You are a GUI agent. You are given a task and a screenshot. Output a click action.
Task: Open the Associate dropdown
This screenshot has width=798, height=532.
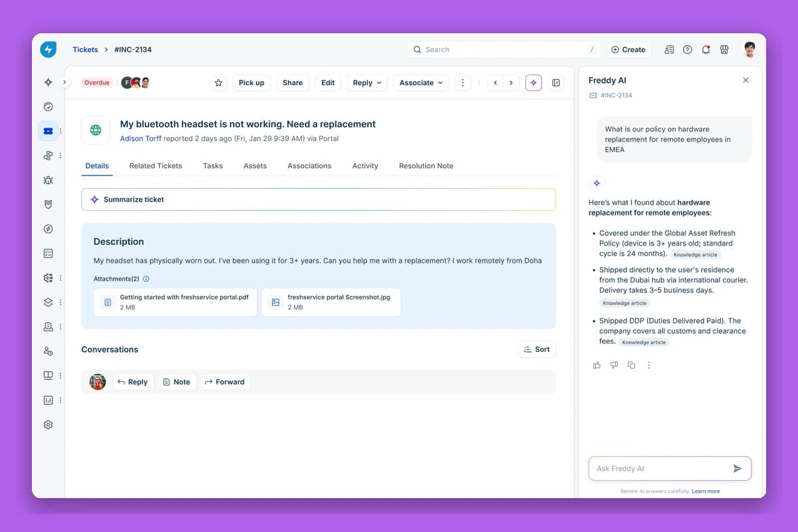pos(421,82)
